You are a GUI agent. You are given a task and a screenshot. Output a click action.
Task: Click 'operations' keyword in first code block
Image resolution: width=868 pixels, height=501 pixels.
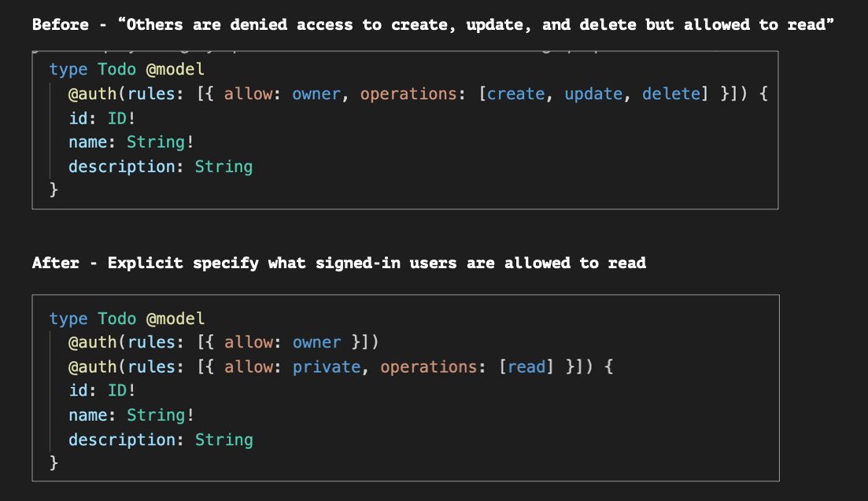408,94
